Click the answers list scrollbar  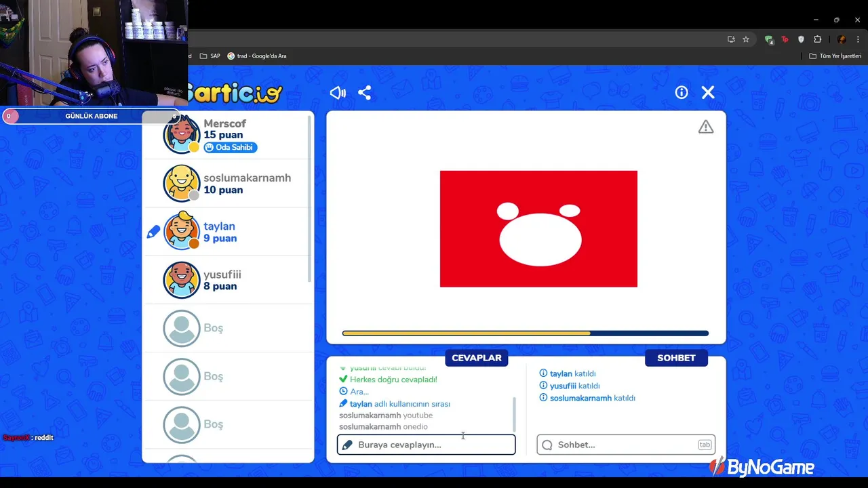(x=514, y=413)
